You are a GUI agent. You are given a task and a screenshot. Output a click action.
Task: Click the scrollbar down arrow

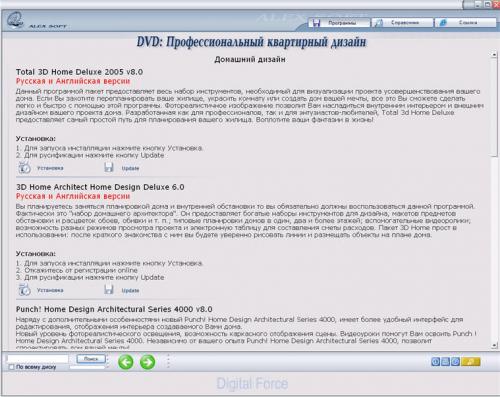[x=494, y=346]
